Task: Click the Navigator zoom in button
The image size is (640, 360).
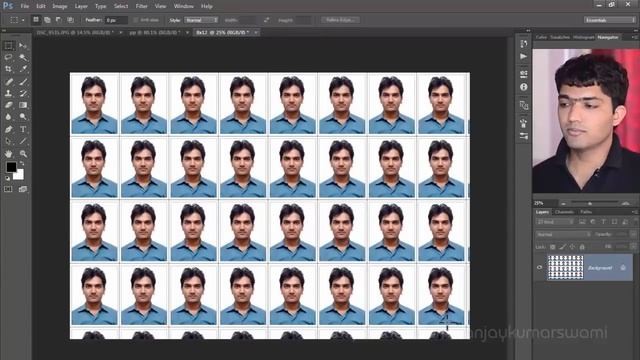Action: point(626,203)
